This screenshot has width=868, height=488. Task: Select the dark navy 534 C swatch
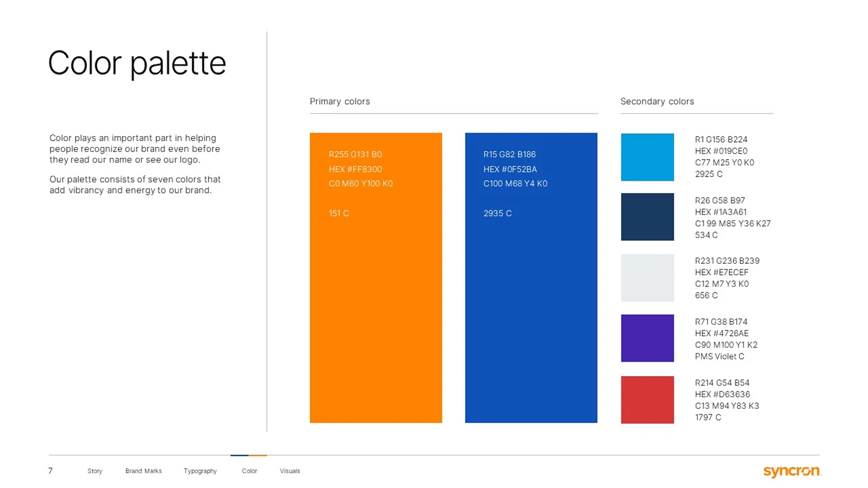pos(647,217)
